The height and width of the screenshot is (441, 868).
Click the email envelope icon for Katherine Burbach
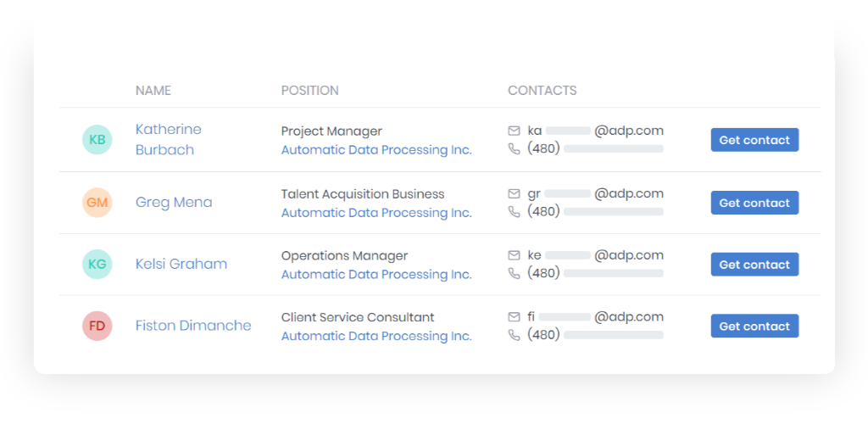click(514, 131)
